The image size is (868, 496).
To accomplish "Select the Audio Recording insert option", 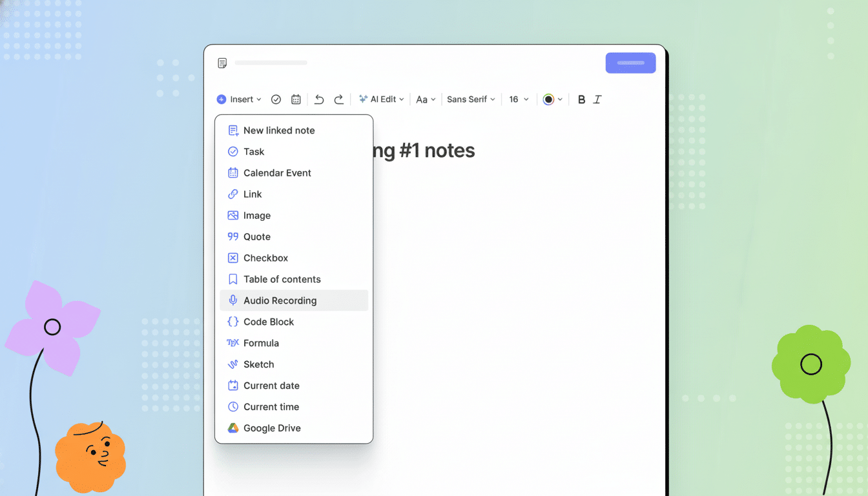I will click(x=280, y=300).
